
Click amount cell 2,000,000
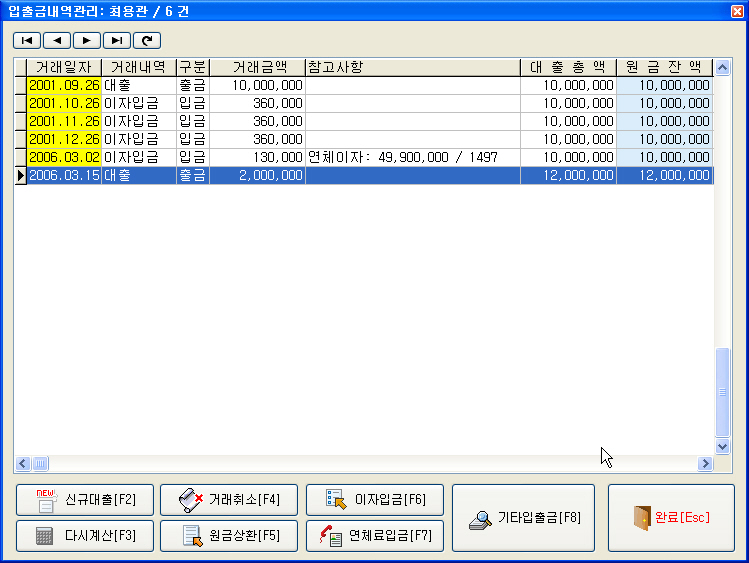point(257,176)
